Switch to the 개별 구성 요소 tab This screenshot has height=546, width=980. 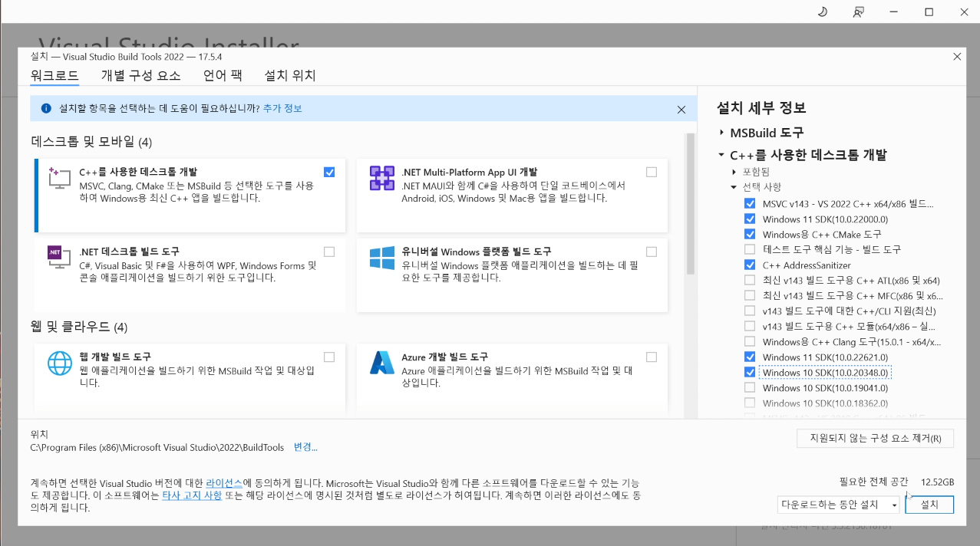(141, 76)
